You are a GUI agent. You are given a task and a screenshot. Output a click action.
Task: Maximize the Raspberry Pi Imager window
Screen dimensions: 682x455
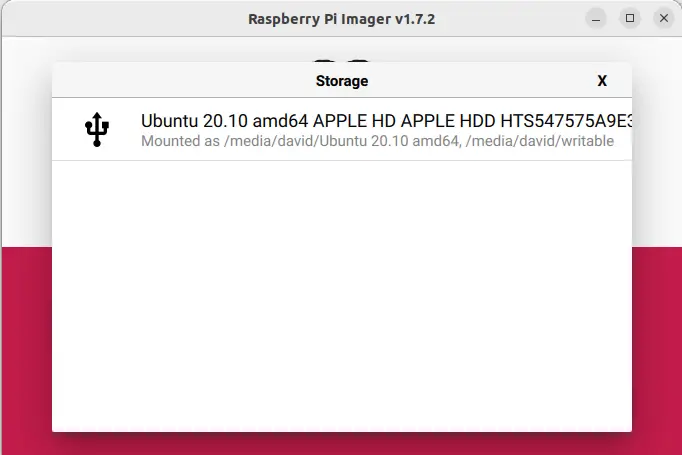(x=630, y=18)
